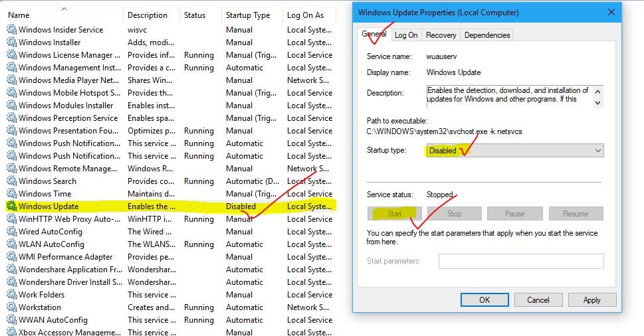Click the wisvc description of Windows Insider Service
Screen dimensions: 644x336
pos(137,29)
